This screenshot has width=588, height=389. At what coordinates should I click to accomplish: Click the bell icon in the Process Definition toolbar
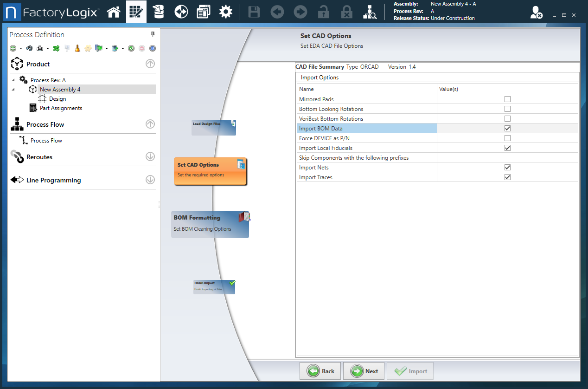pyautogui.click(x=77, y=48)
